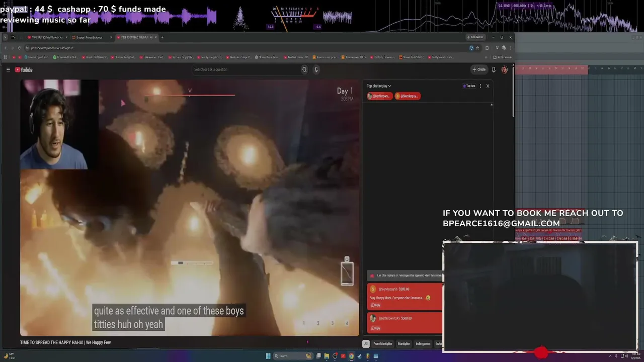Reply to the bethbrown1245 $500 super chat
The image size is (644, 362).
(376, 328)
